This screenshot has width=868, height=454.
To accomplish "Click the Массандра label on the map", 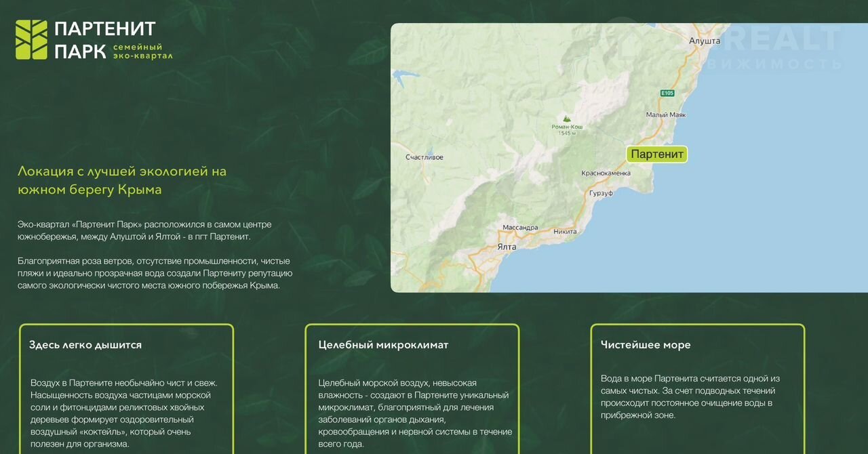I will point(520,228).
